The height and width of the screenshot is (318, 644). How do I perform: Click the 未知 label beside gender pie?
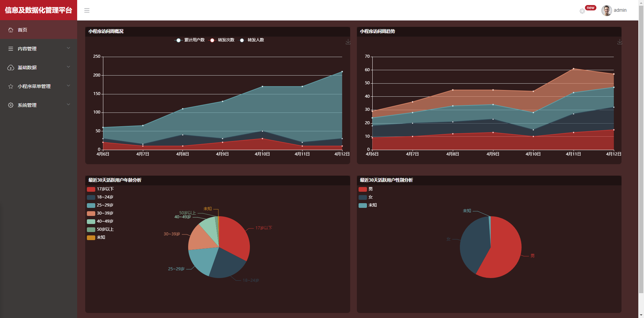[x=467, y=211]
